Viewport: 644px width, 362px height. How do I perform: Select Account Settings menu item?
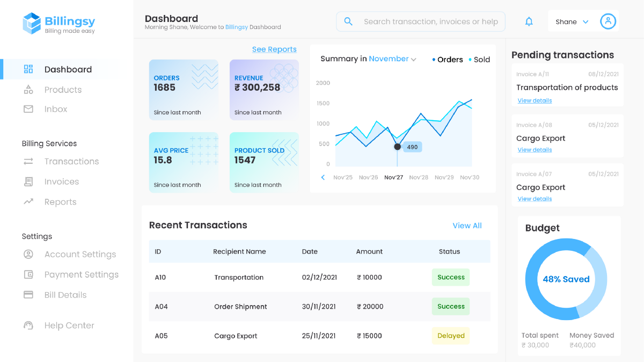click(80, 254)
